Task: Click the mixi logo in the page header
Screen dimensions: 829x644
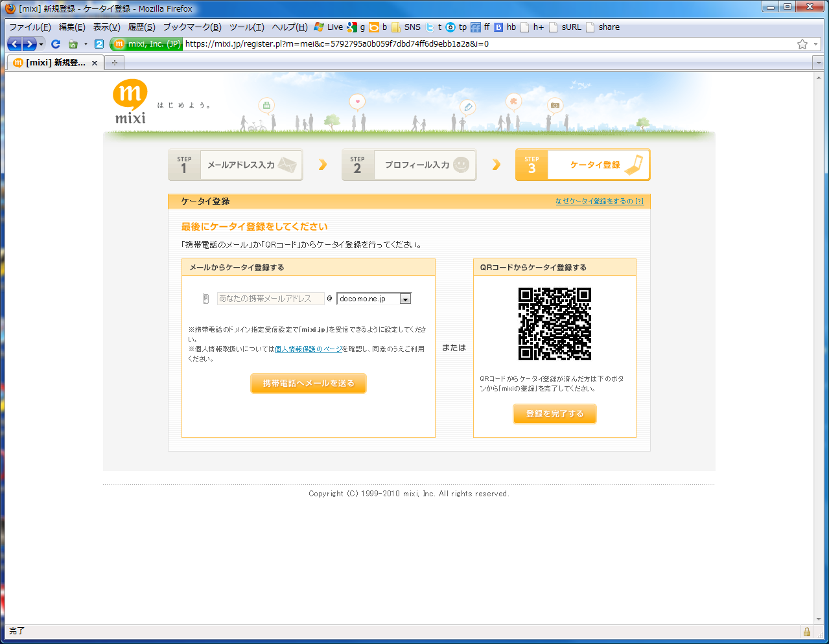Action: click(130, 101)
